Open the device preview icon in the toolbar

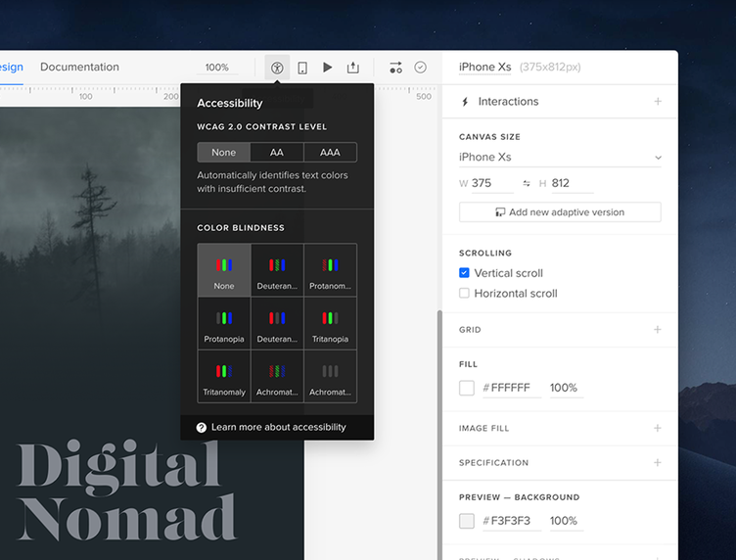[302, 68]
